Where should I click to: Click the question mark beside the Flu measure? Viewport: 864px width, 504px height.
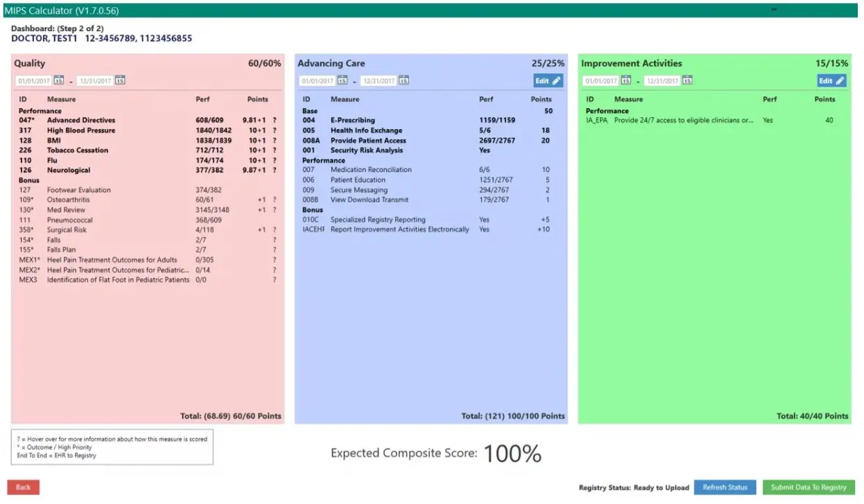(x=275, y=160)
